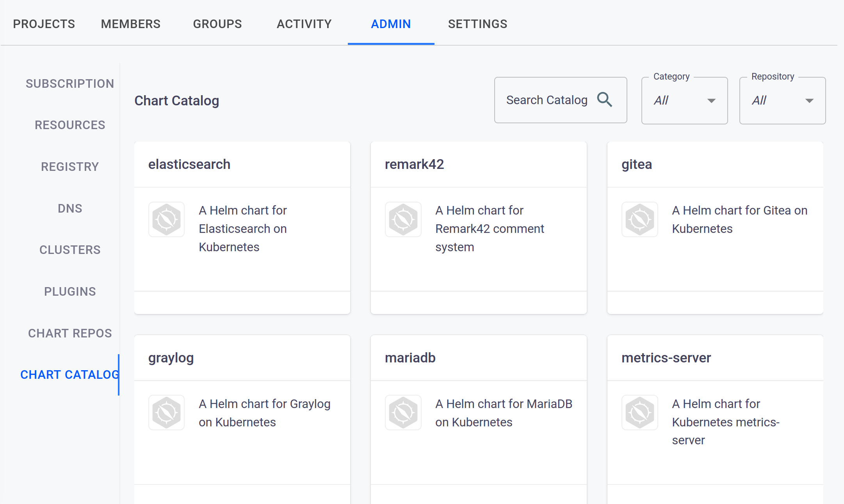Open the remark42 chart title
This screenshot has width=844, height=504.
pyautogui.click(x=414, y=164)
